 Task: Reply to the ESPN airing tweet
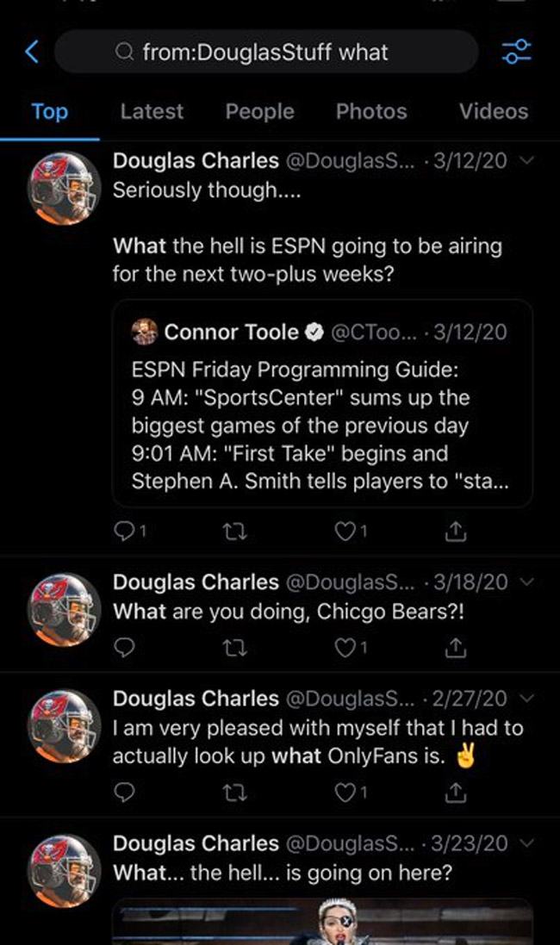coord(126,532)
